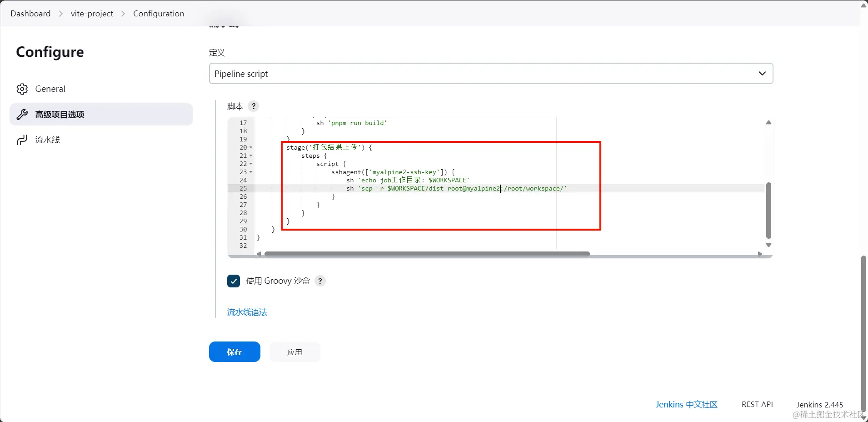Click the echo command on line 24

coord(408,180)
